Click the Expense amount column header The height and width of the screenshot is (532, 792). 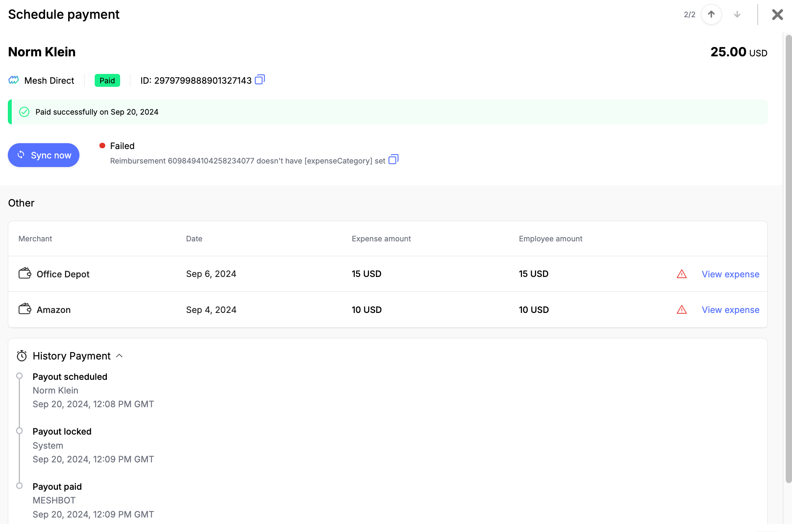[x=381, y=239]
